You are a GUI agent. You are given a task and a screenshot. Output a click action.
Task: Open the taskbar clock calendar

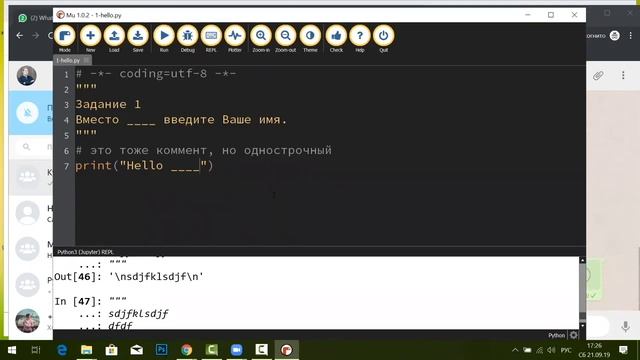pos(595,350)
